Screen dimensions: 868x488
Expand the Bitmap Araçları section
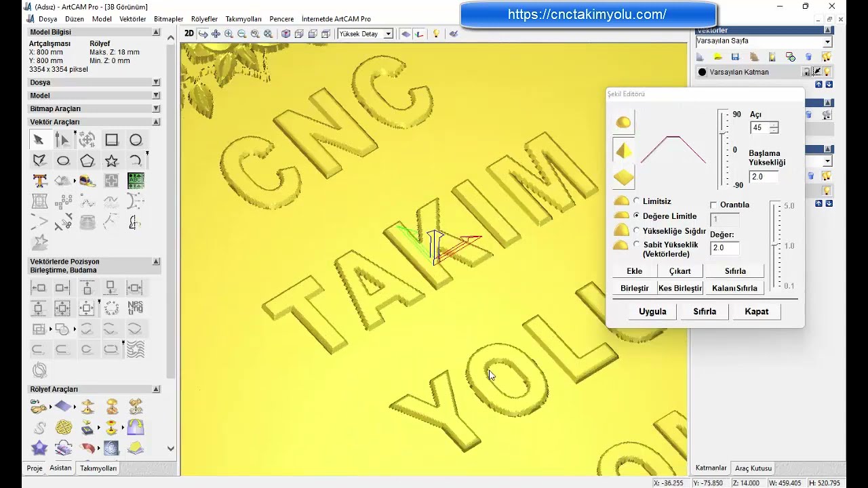coord(156,108)
